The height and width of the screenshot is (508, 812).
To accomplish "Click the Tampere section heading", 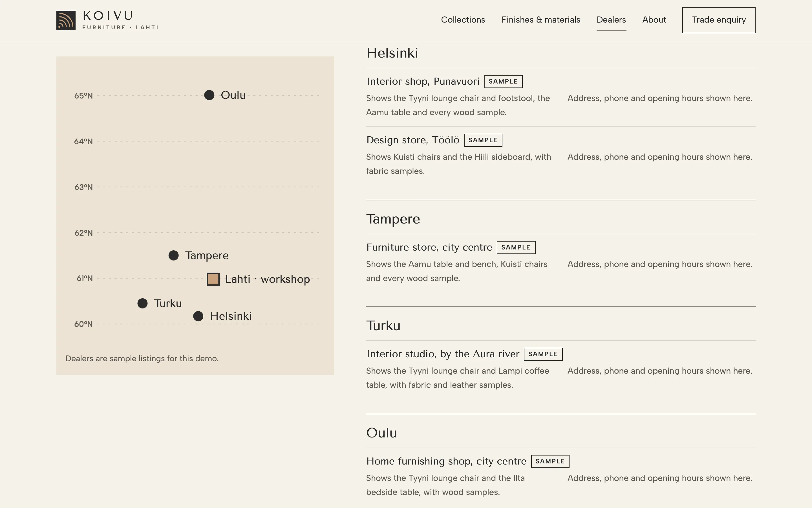I will (393, 219).
